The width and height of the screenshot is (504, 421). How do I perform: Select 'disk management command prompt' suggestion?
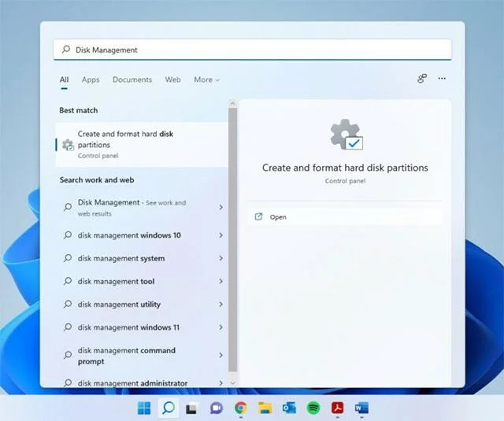[x=142, y=355]
